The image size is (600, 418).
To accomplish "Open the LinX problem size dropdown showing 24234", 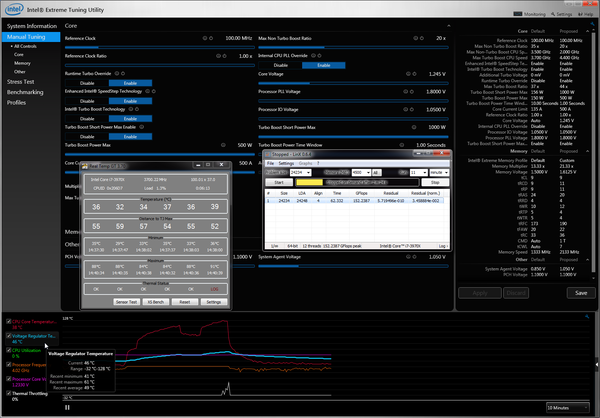I will (300, 173).
